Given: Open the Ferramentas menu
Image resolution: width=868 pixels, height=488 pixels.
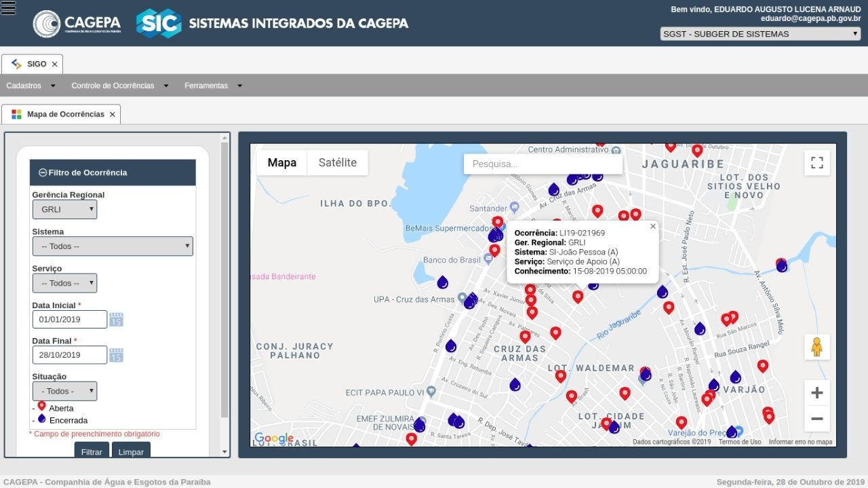Looking at the screenshot, I should 213,86.
